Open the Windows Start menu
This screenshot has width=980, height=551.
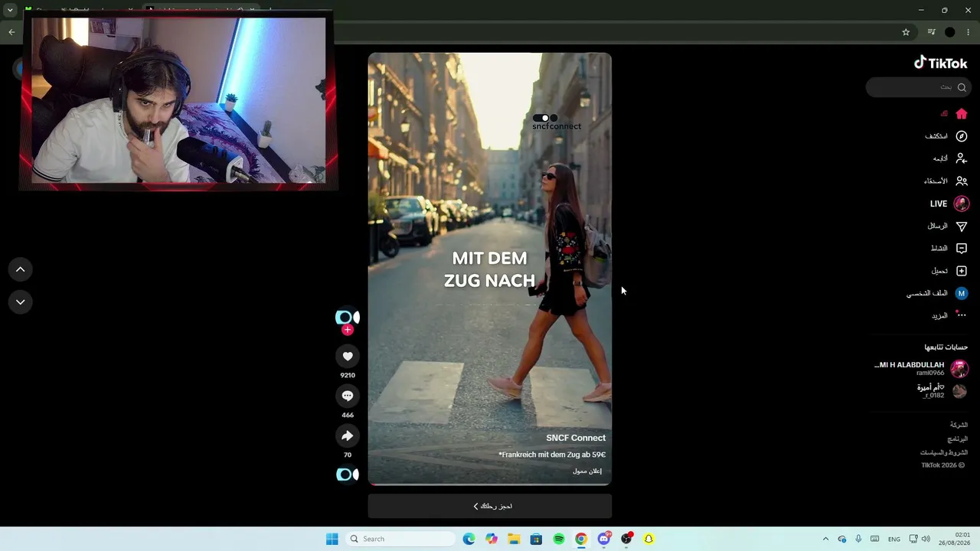[x=332, y=539]
